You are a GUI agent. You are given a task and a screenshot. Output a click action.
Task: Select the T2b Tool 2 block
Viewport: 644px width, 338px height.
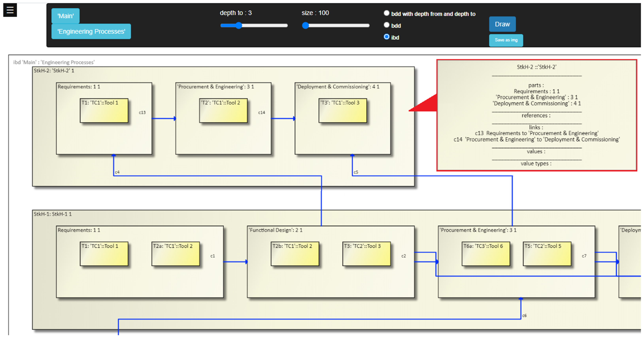pyautogui.click(x=295, y=254)
